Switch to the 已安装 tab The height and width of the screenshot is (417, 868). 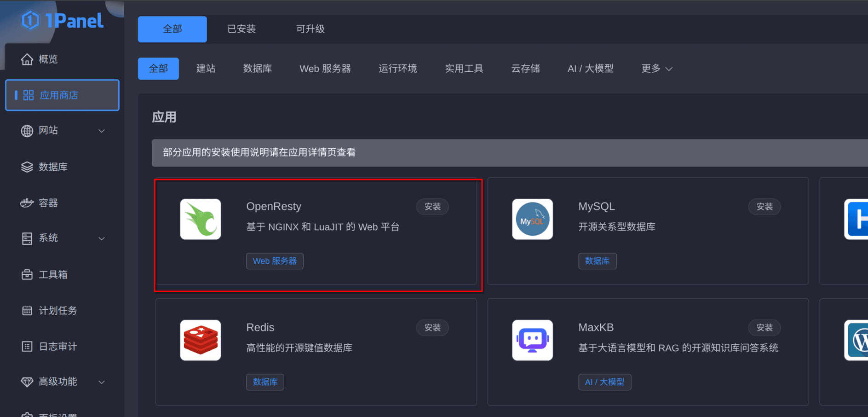click(241, 29)
